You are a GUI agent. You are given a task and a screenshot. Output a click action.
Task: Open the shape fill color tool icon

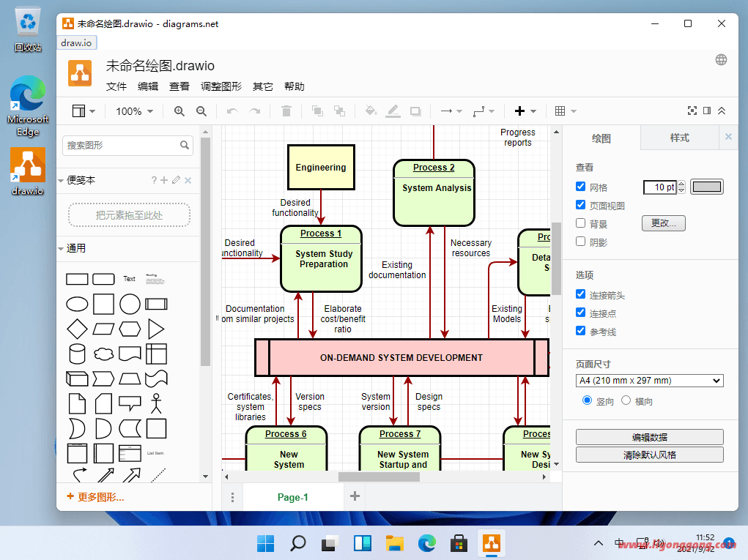[x=371, y=111]
